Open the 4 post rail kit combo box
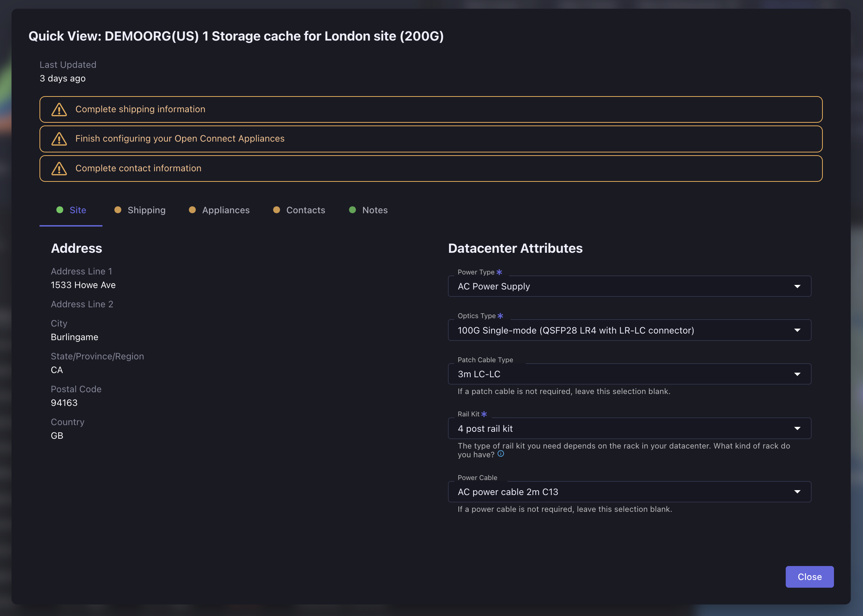This screenshot has width=863, height=616. click(629, 429)
